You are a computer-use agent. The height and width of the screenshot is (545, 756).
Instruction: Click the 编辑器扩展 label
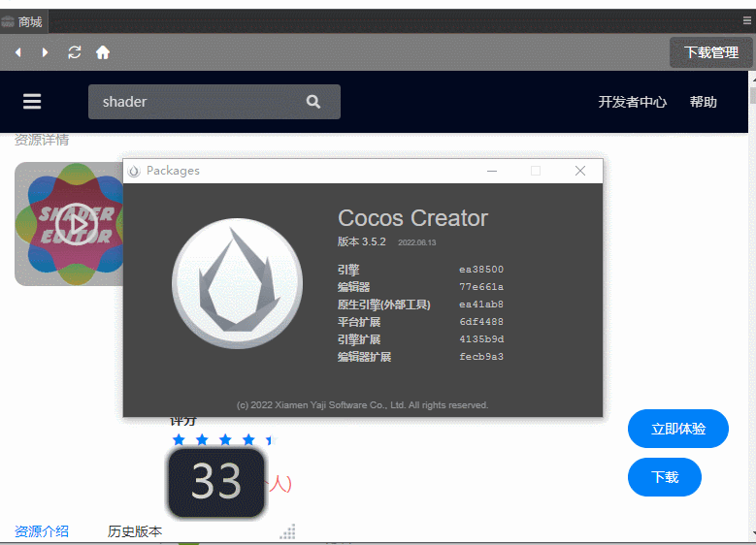tap(364, 357)
